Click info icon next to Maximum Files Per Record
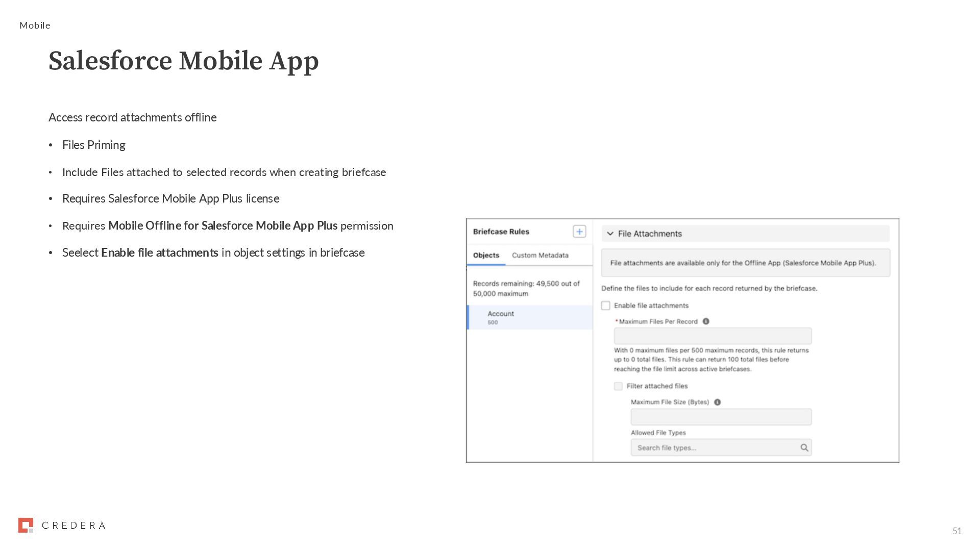Viewport: 980px width, 551px height. [706, 321]
